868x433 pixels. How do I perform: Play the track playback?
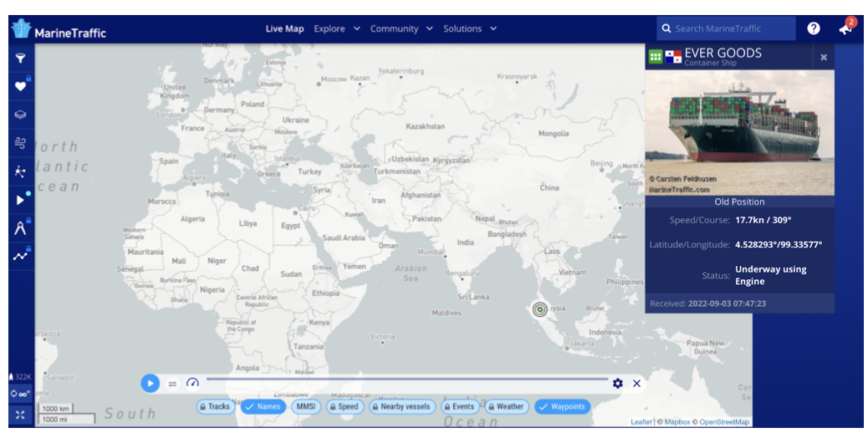click(x=150, y=383)
